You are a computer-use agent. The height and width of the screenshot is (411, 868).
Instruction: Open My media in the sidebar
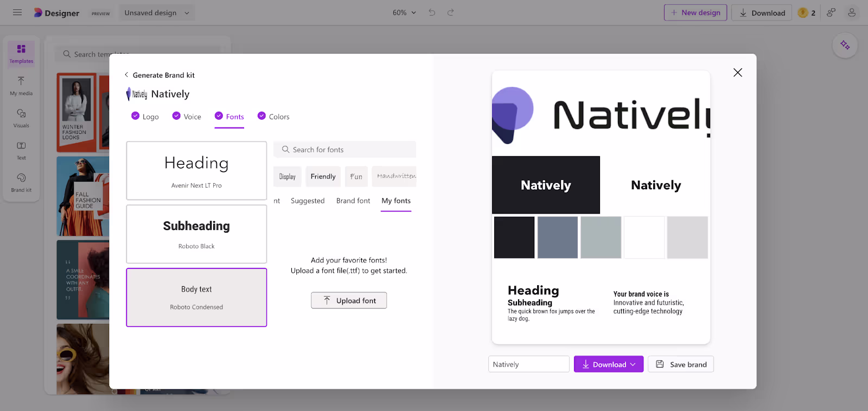coord(21,86)
